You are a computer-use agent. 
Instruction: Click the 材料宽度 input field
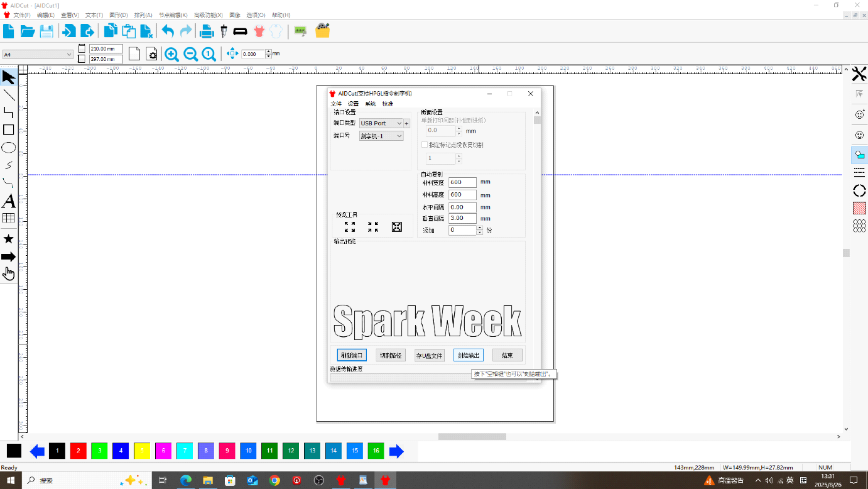point(462,182)
